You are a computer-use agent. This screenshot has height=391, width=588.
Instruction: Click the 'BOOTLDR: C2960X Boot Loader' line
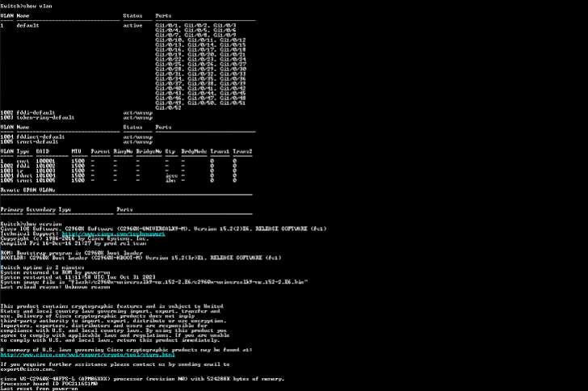click(141, 258)
